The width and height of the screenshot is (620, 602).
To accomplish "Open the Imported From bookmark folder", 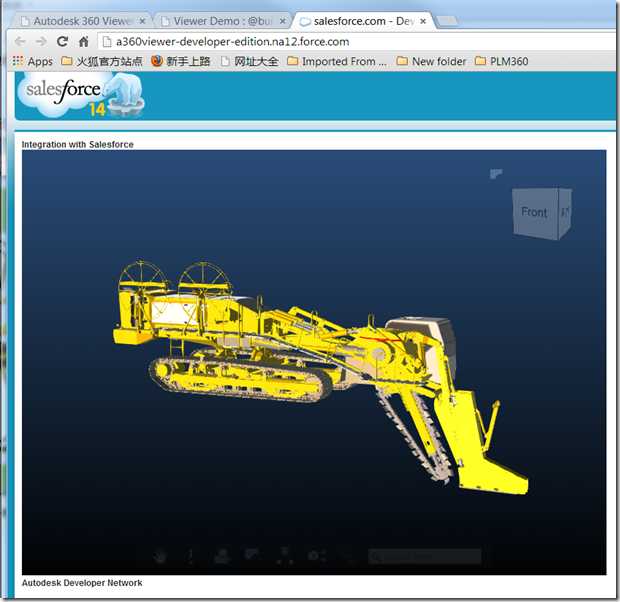I will (337, 61).
